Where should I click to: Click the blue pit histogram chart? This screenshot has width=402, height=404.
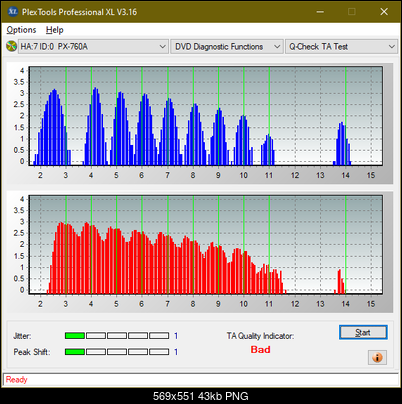click(205, 116)
